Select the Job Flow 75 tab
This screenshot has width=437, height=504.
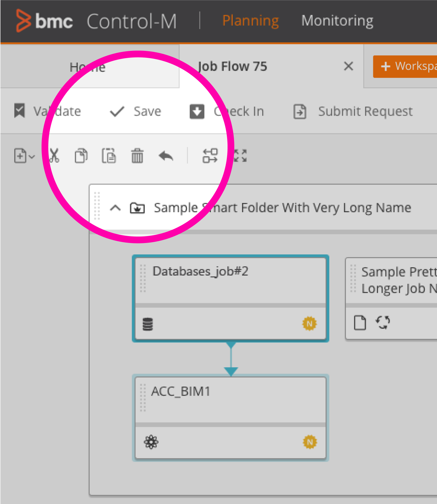232,66
